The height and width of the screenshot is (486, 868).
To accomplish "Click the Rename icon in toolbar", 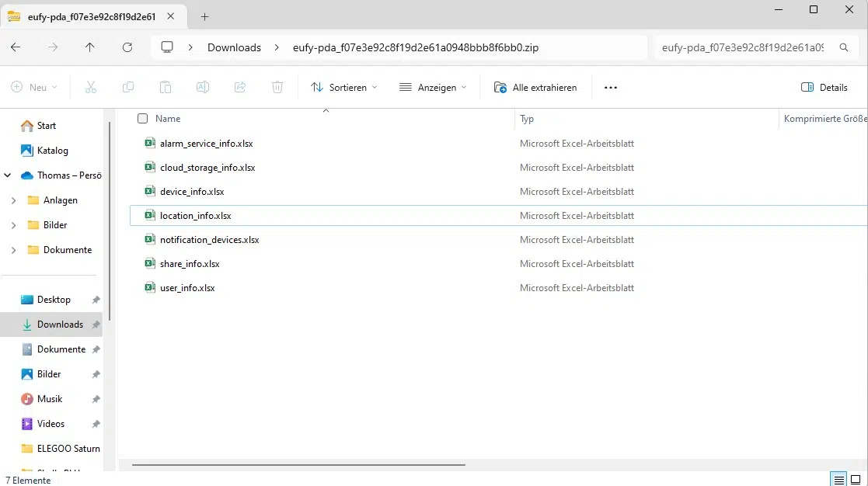I will point(203,88).
